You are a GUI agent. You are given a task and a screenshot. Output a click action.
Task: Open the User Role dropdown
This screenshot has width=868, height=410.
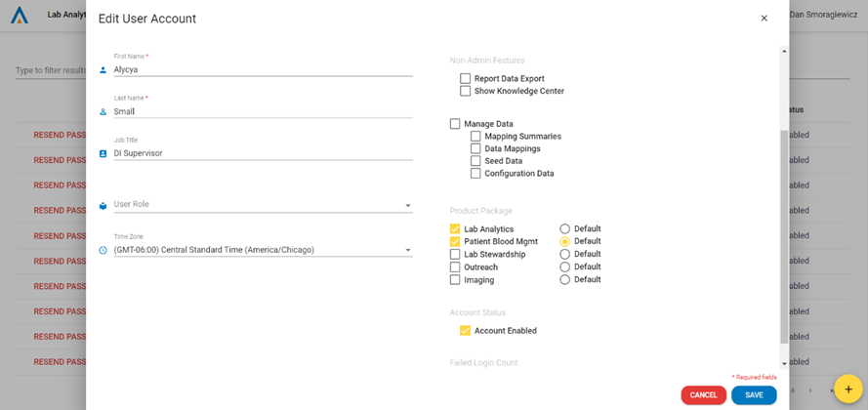point(262,205)
